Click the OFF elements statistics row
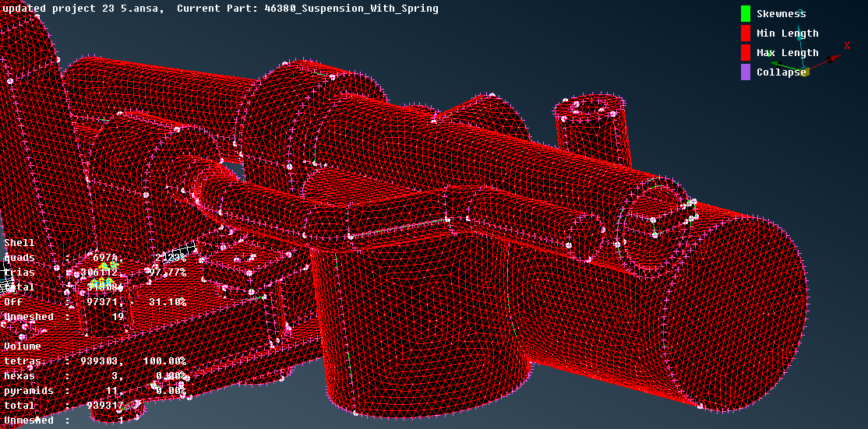Viewport: 868px width, 429px height. pyautogui.click(x=95, y=302)
